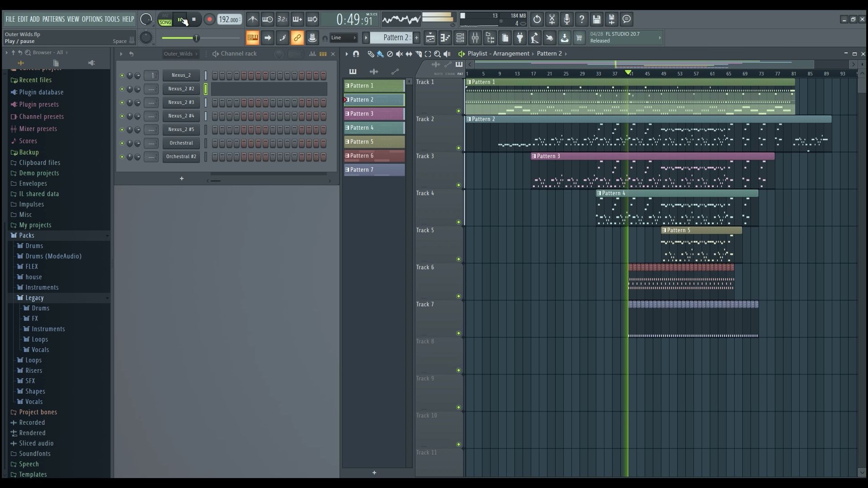868x488 pixels.
Task: Open the PATTERNS menu
Action: [53, 19]
